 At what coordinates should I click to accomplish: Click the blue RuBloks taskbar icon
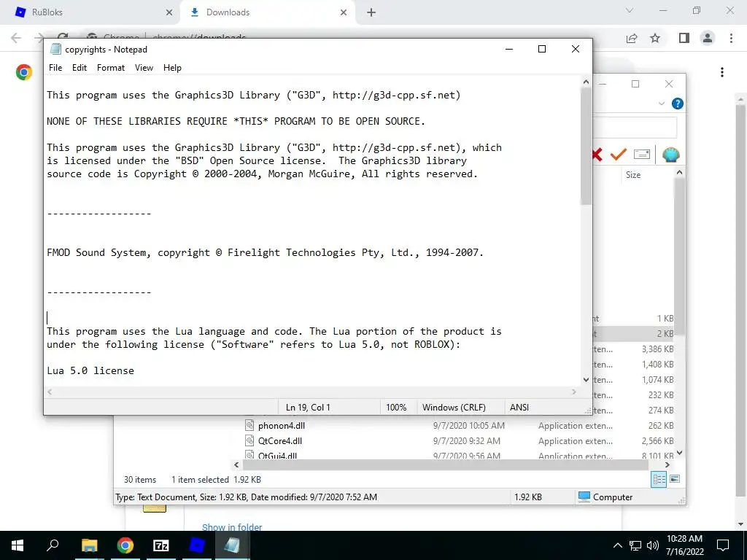[196, 545]
